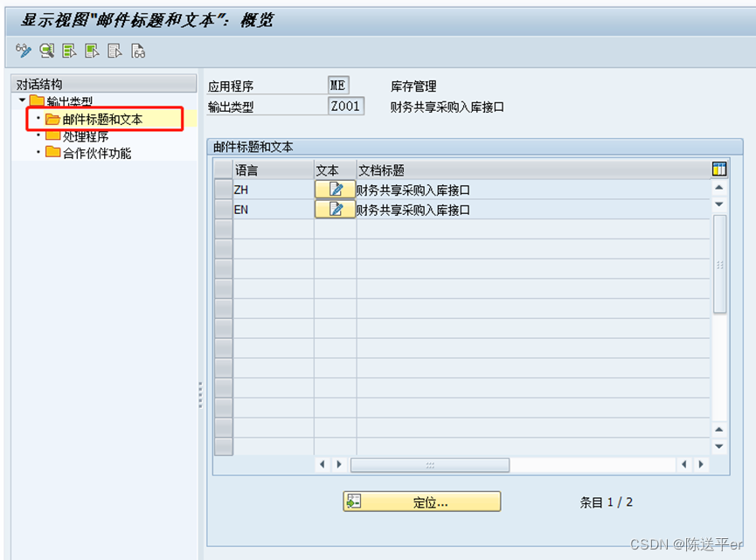The image size is (756, 560).
Task: Click the table's scroll-down arrow
Action: click(x=719, y=204)
